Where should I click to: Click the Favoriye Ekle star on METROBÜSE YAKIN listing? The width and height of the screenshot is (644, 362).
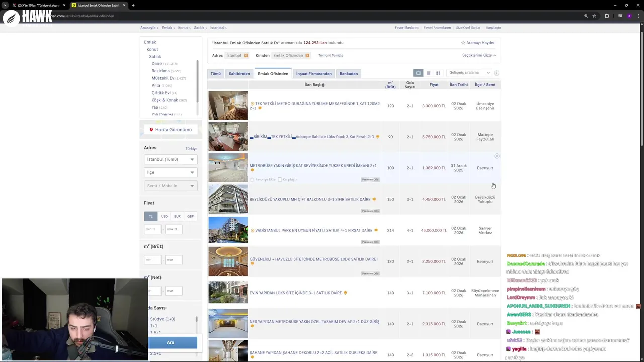tap(252, 179)
